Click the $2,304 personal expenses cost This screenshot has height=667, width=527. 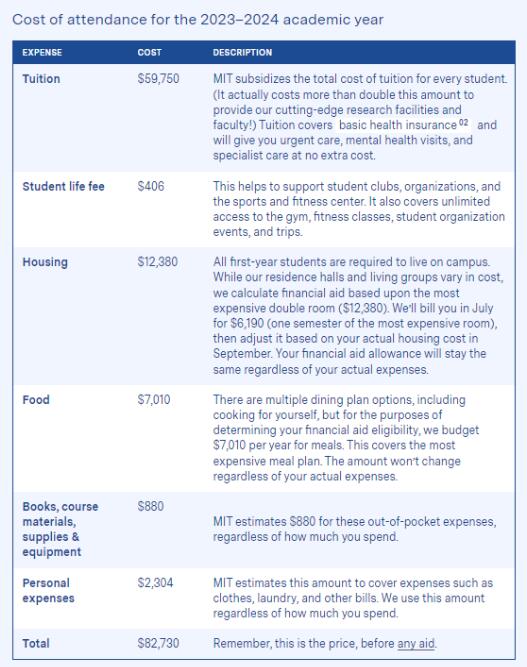pos(155,583)
